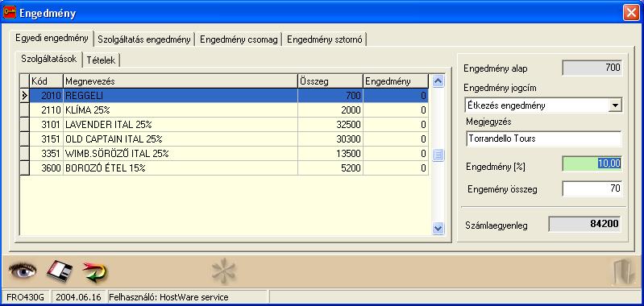Click the Engedmény cell of the KLÍMA row
Screen dimensions: 644x306
396,110
